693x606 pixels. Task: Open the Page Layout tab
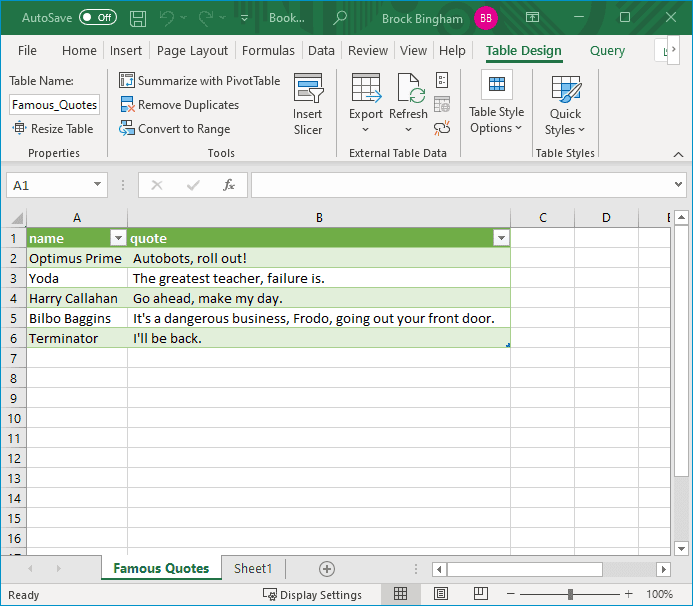(x=192, y=50)
